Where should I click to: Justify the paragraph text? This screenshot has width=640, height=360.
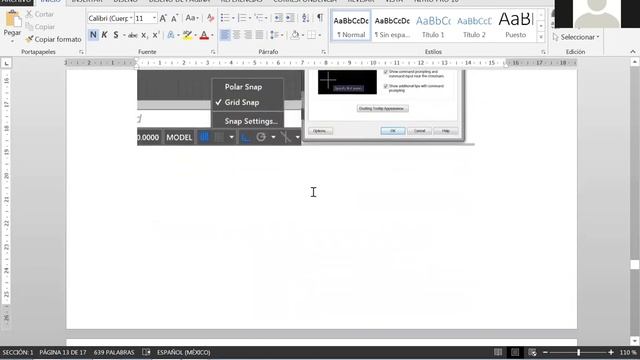pyautogui.click(x=259, y=35)
